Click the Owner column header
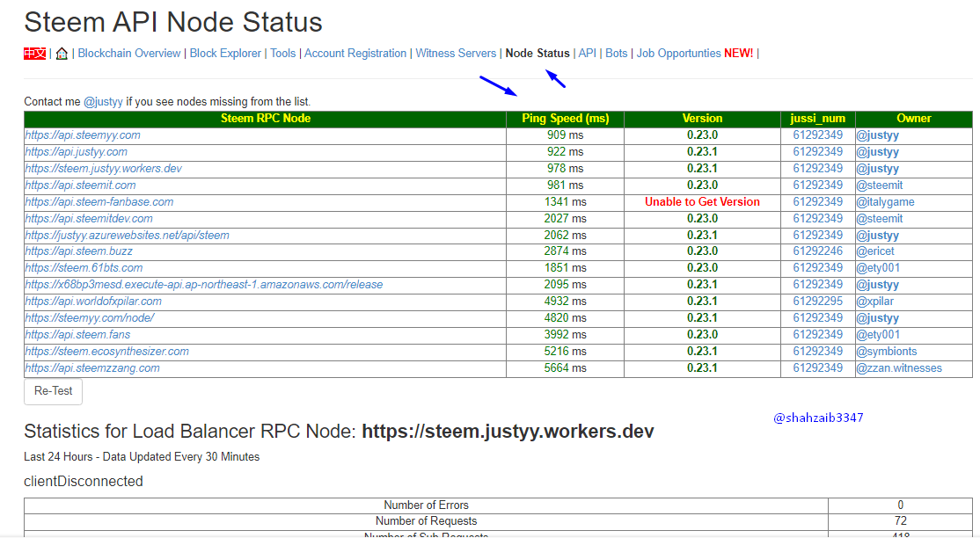 pyautogui.click(x=914, y=119)
